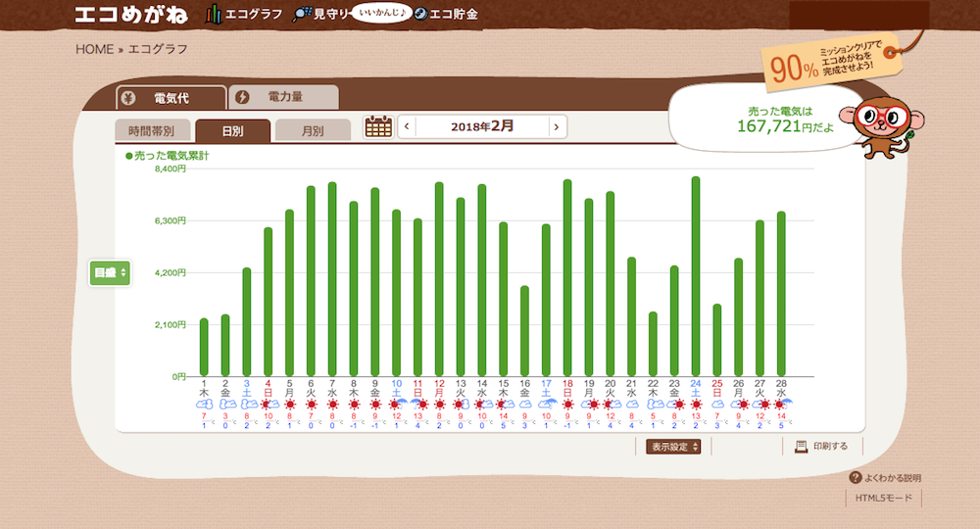Open the 目盛 scale dropdown

coord(110,273)
